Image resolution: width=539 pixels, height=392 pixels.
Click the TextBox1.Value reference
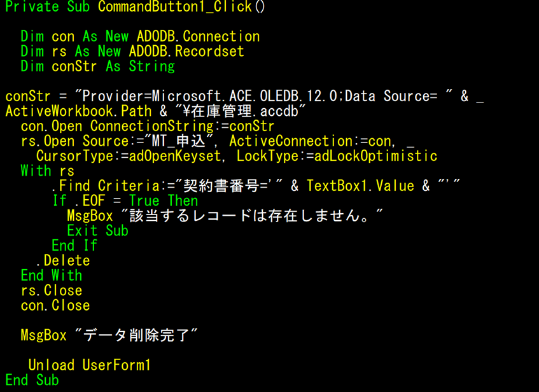pyautogui.click(x=360, y=186)
